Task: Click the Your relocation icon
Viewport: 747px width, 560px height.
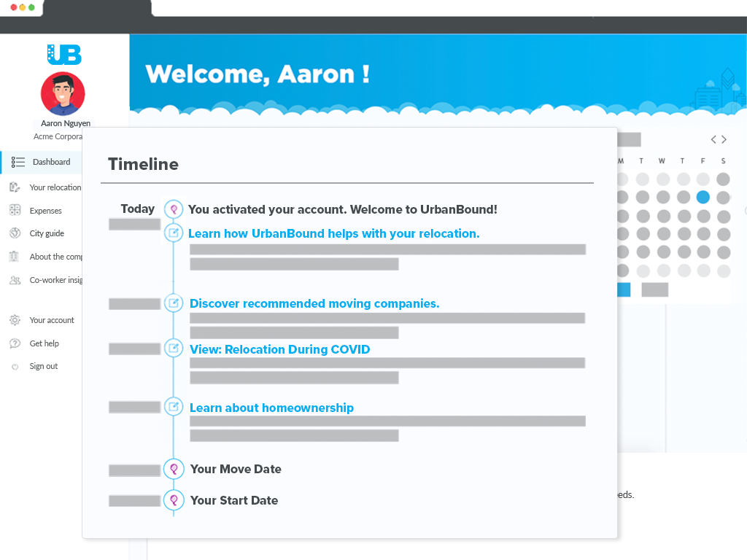Action: coord(15,187)
